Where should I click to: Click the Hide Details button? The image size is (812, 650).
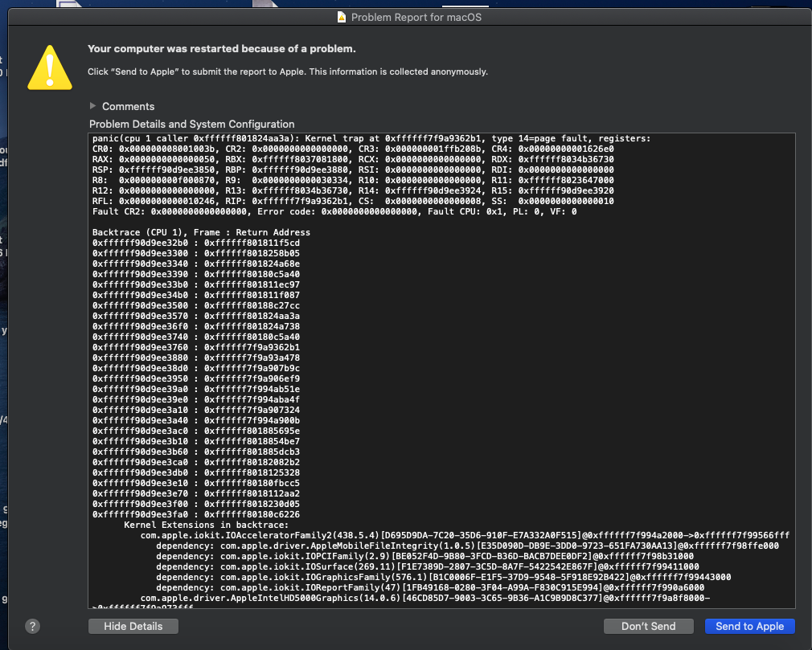click(133, 626)
